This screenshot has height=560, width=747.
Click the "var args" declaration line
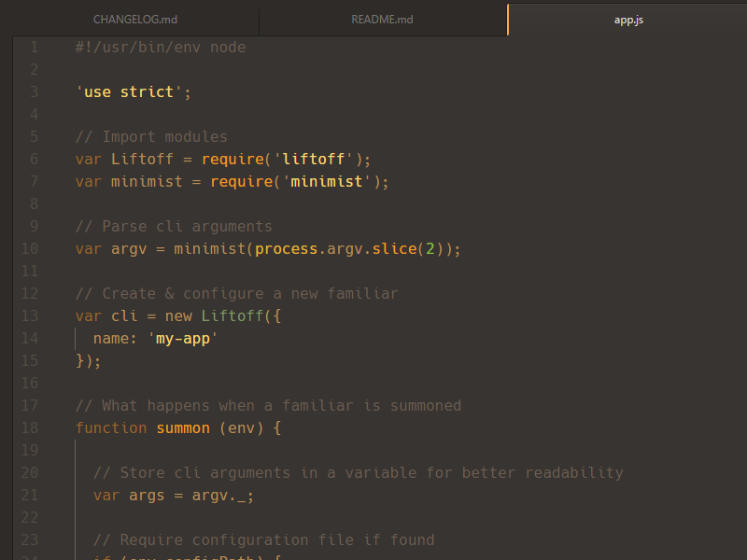(x=173, y=495)
